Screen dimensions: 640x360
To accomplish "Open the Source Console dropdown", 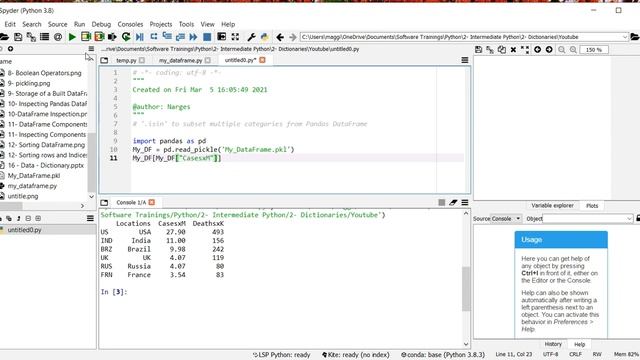I will (506, 219).
